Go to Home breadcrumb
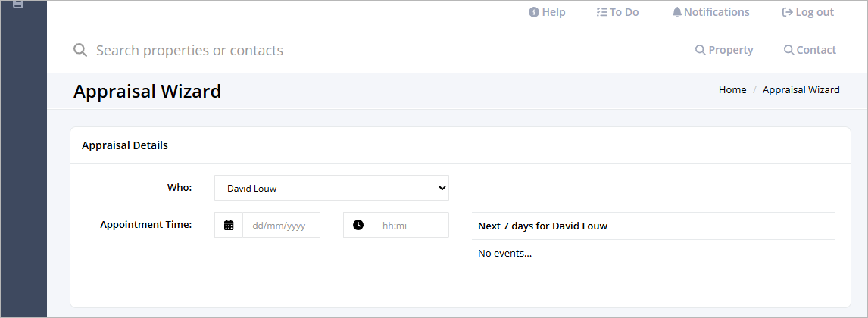Viewport: 868px width, 318px height. tap(732, 89)
